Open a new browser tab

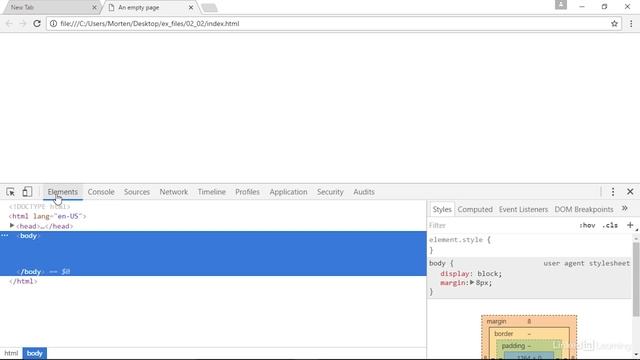pyautogui.click(x=209, y=8)
